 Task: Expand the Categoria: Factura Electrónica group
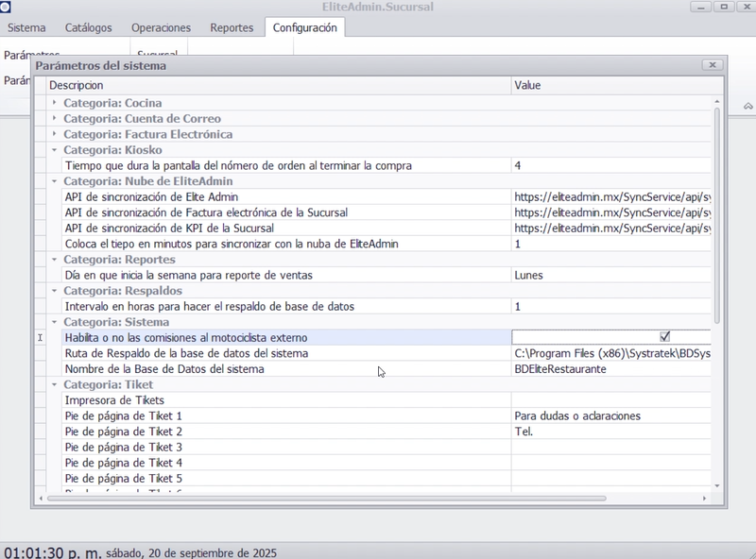tap(55, 134)
